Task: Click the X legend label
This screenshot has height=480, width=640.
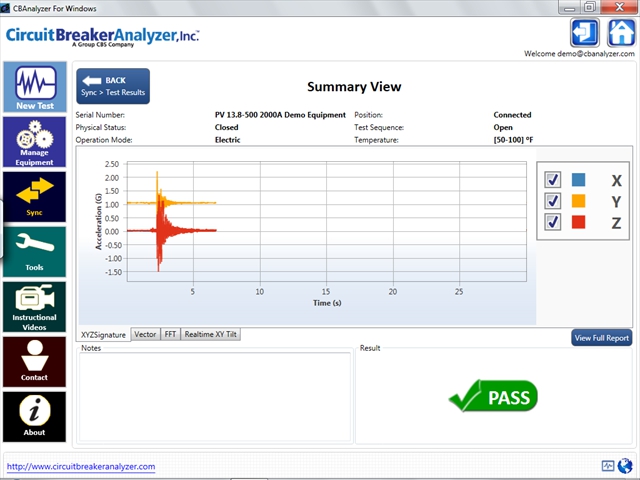Action: 616,180
